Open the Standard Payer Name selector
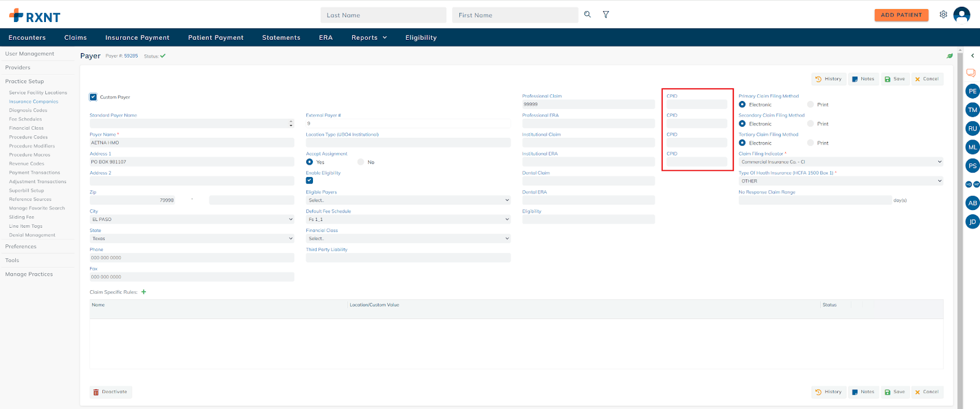 click(192, 124)
